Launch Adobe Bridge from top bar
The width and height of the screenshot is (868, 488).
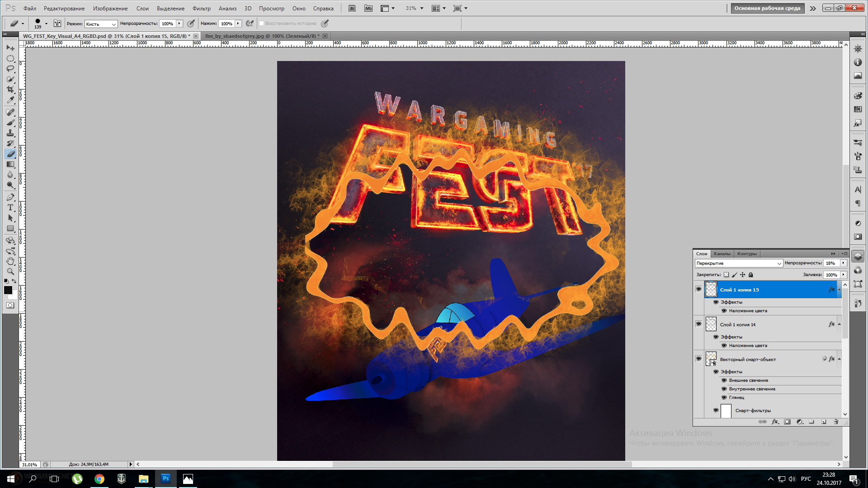(x=352, y=8)
